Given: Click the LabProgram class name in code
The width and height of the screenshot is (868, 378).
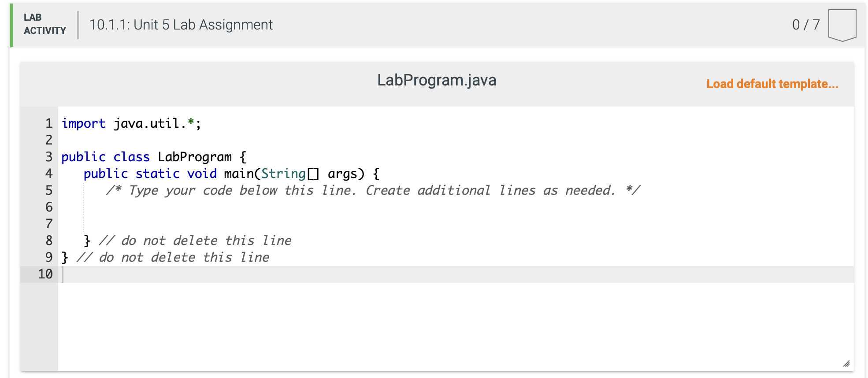Looking at the screenshot, I should pyautogui.click(x=194, y=157).
